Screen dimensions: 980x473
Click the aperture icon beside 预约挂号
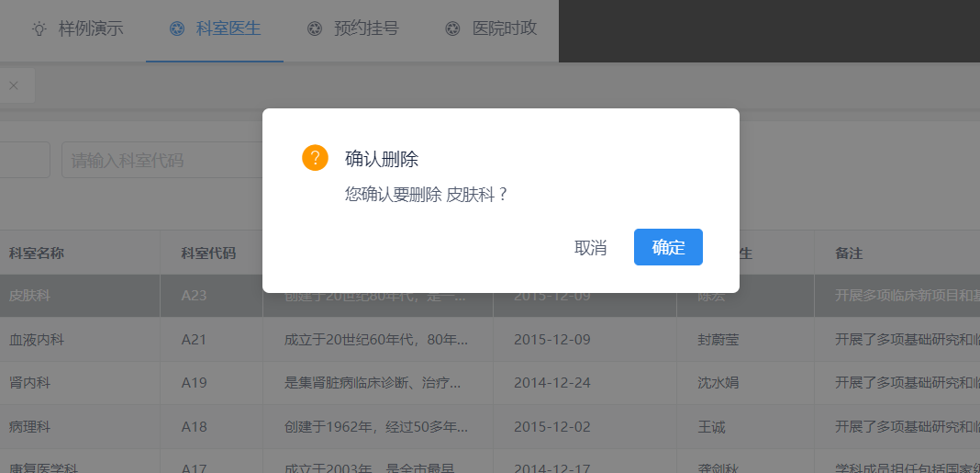click(315, 28)
